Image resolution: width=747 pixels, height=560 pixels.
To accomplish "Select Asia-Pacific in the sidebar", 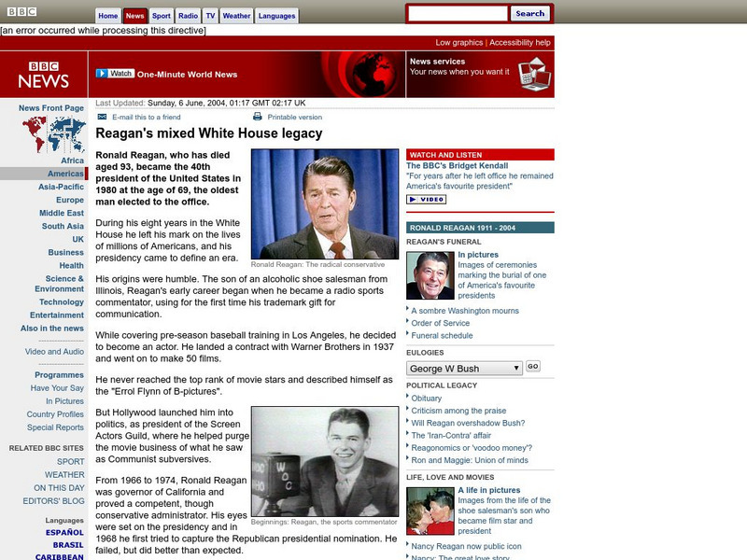I will (x=61, y=187).
